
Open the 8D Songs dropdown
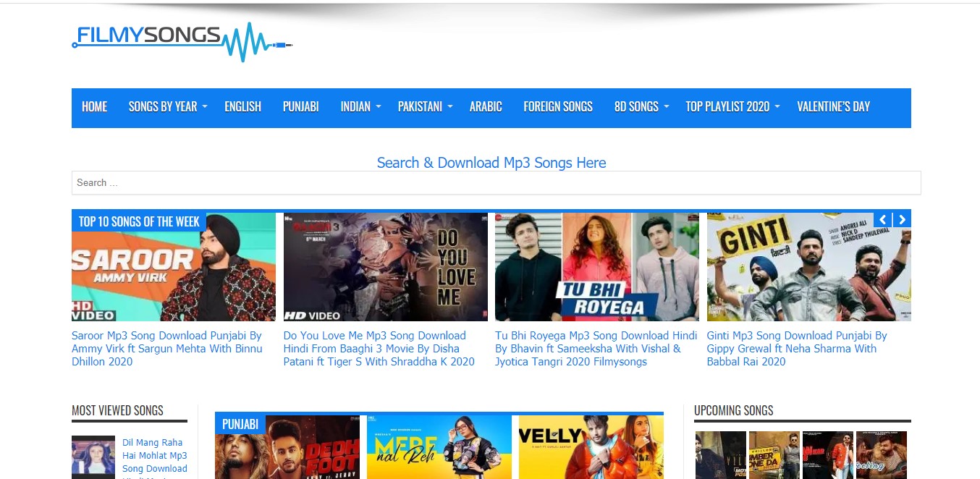[x=641, y=107]
